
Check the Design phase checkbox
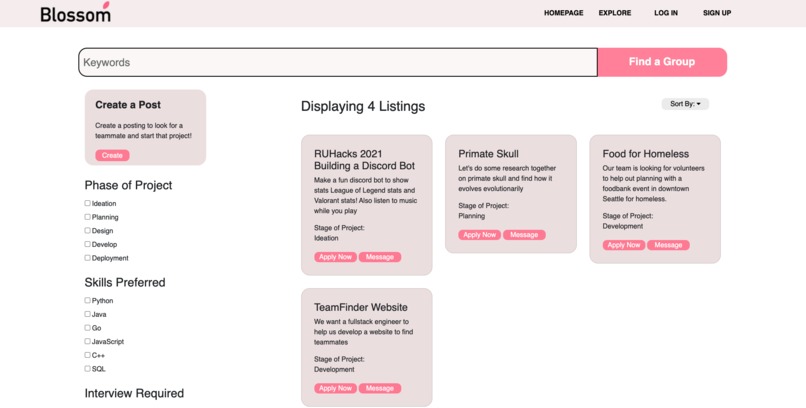tap(87, 230)
